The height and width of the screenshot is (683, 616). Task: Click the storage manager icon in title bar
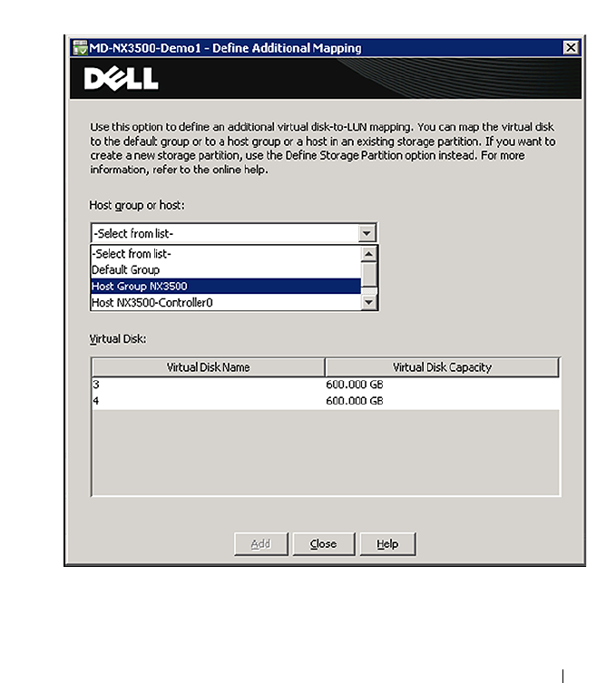click(80, 48)
